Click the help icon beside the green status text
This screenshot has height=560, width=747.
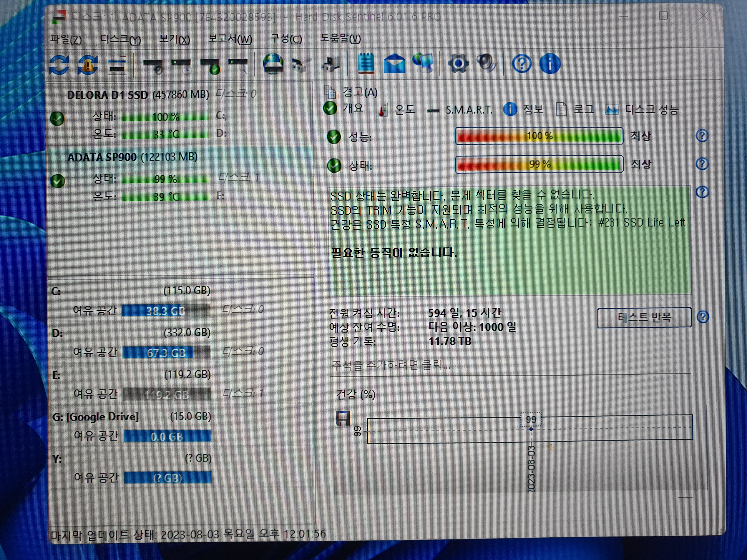(x=702, y=192)
